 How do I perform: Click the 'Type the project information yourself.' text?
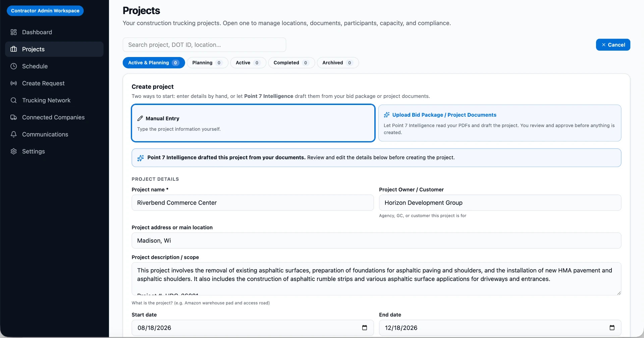pyautogui.click(x=179, y=129)
